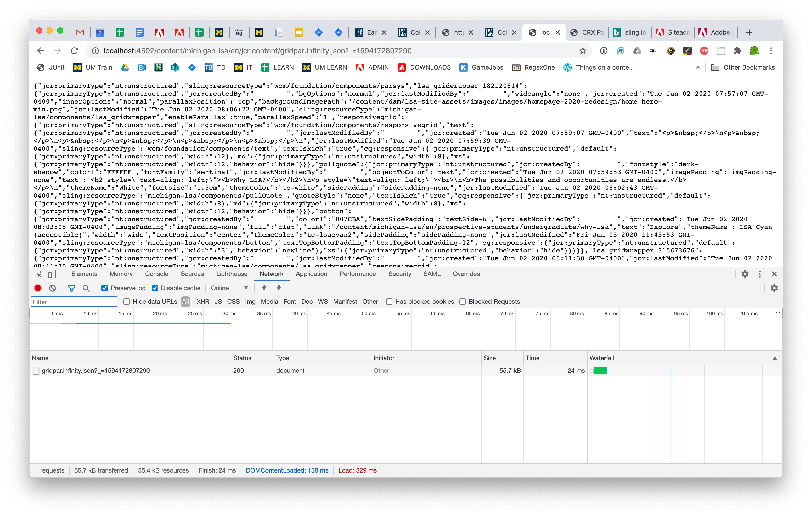Export HAR file download arrow
This screenshot has height=517, width=812.
(279, 288)
